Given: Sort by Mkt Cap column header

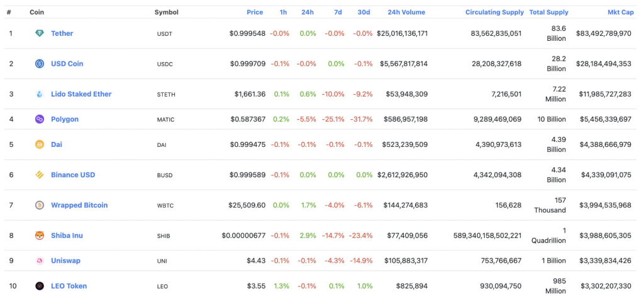Looking at the screenshot, I should [x=619, y=12].
